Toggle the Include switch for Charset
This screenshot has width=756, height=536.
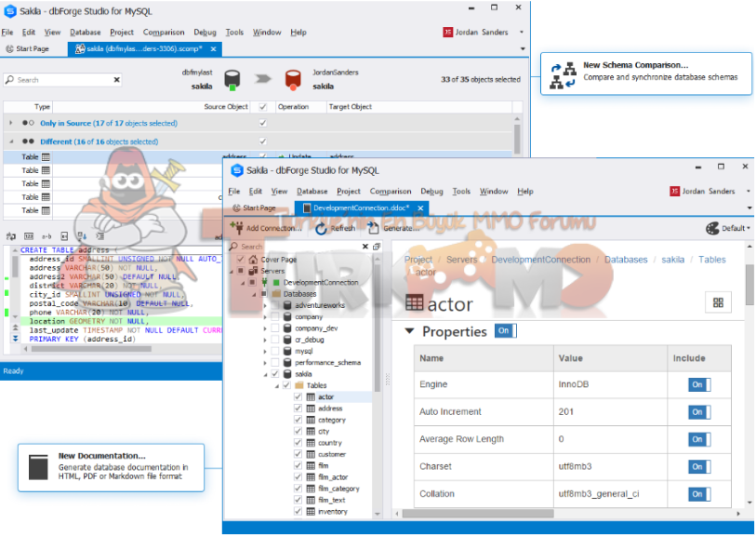pyautogui.click(x=699, y=466)
